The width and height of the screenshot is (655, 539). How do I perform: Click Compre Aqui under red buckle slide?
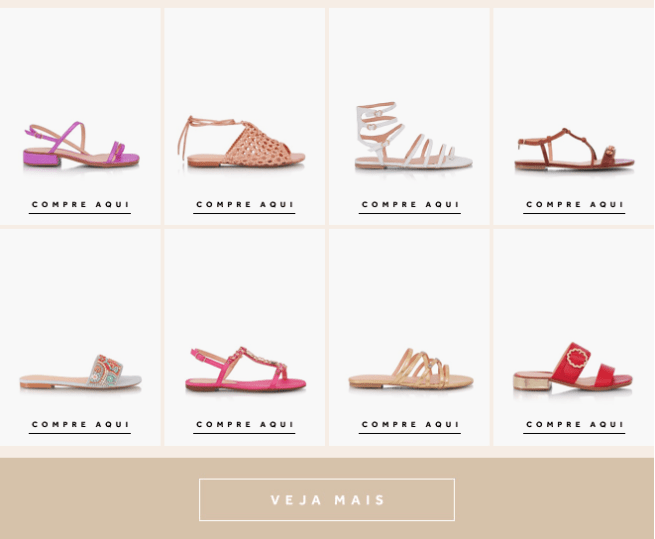tap(574, 425)
